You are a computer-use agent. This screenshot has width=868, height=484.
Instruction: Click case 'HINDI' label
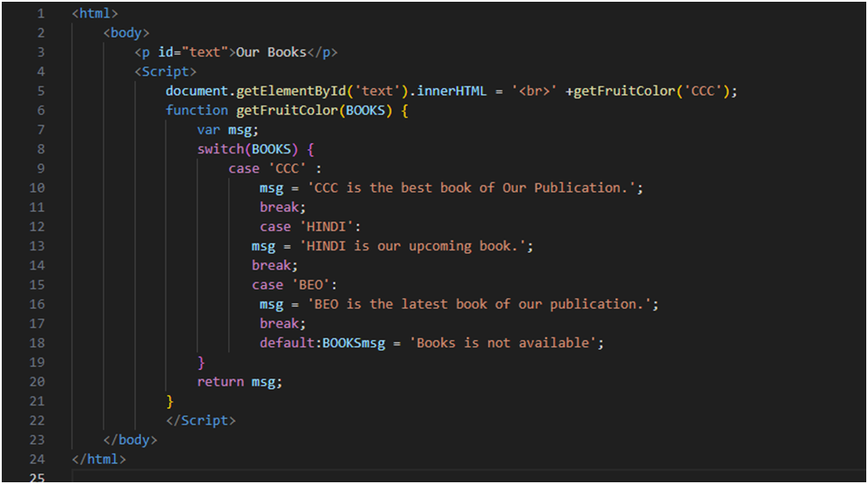[x=310, y=227]
